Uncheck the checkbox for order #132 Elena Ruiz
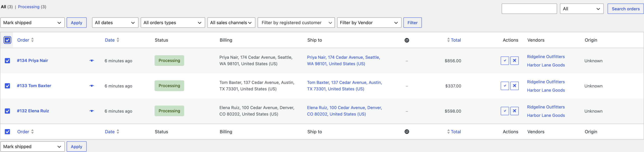This screenshot has width=644, height=152. (8, 111)
